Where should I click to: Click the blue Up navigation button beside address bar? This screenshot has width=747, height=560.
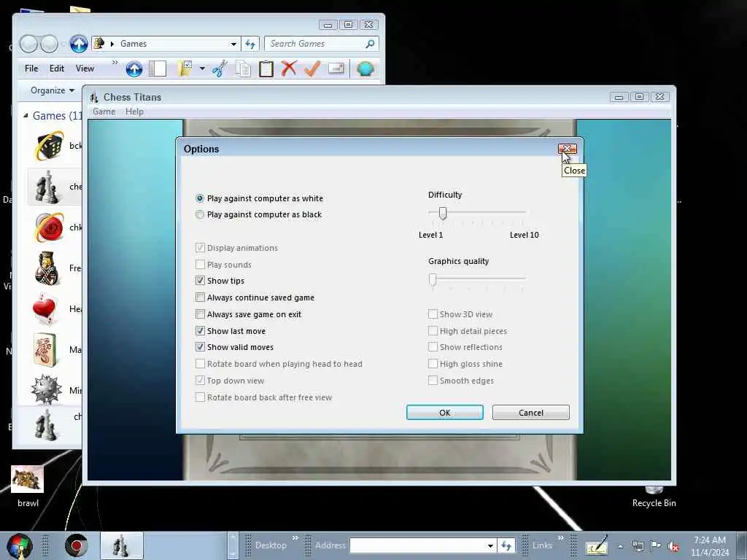point(79,44)
